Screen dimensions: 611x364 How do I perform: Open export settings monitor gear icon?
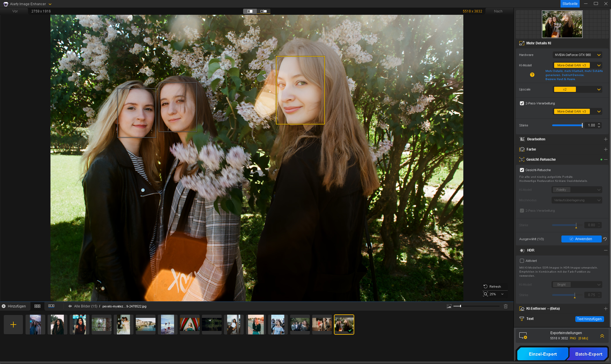click(x=523, y=336)
